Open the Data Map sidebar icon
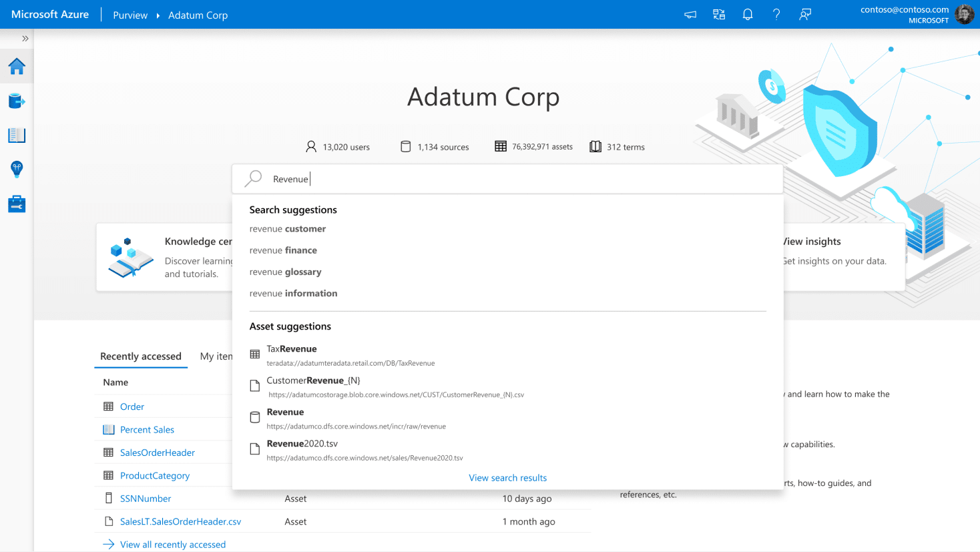 (x=17, y=101)
